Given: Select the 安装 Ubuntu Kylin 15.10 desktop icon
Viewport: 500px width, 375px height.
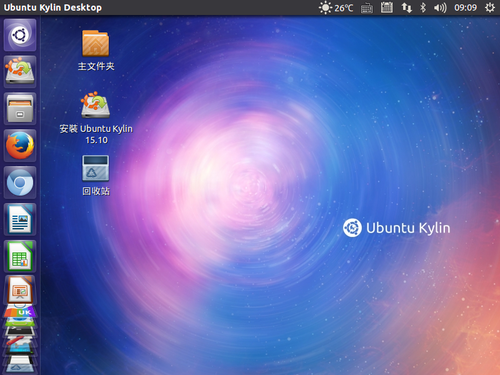Looking at the screenshot, I should pos(96,118).
